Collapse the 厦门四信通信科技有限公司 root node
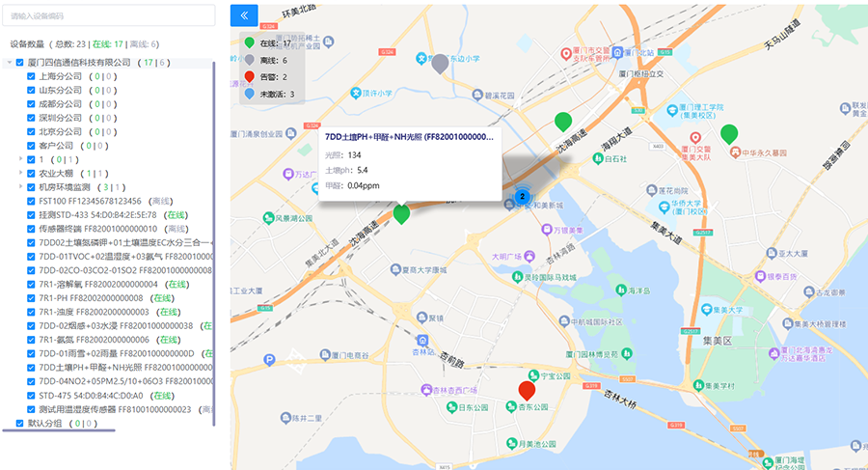Screen dimensions: 868x470 click(x=9, y=63)
